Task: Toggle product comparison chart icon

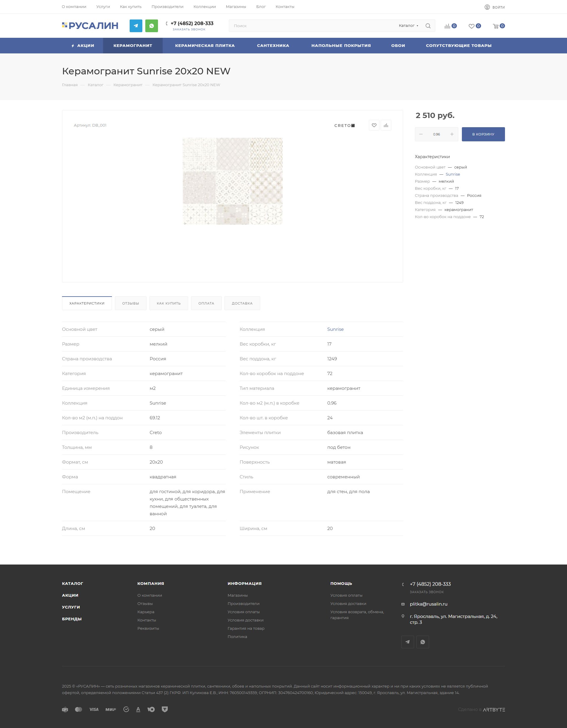Action: click(386, 125)
